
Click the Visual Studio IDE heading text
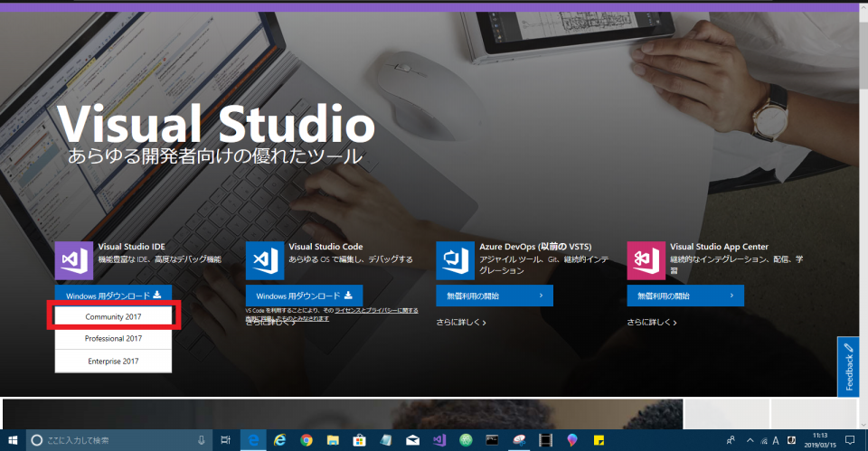tap(131, 247)
